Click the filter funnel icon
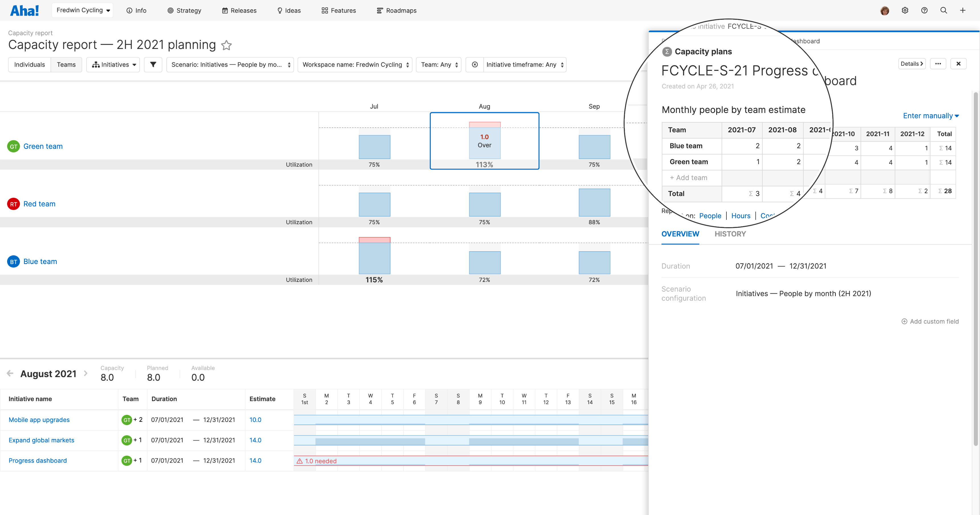The width and height of the screenshot is (980, 515). pos(153,65)
